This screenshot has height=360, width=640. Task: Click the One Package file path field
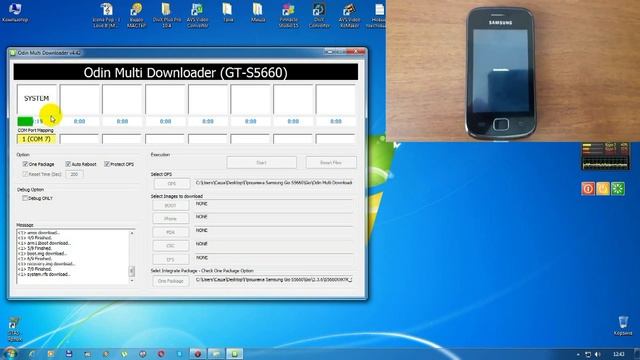click(x=273, y=280)
